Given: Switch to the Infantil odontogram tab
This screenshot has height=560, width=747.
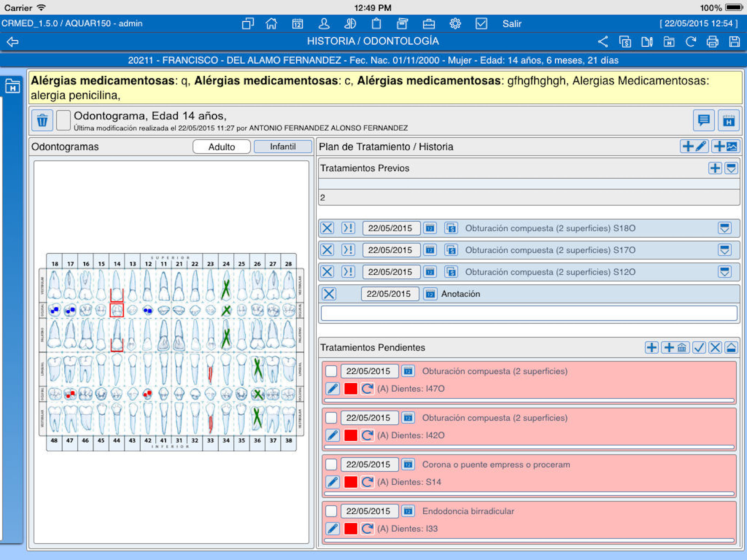Looking at the screenshot, I should click(283, 147).
